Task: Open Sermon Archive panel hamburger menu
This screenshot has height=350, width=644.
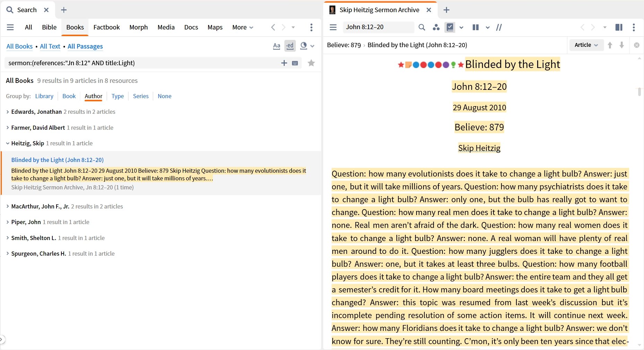Action: click(x=333, y=27)
